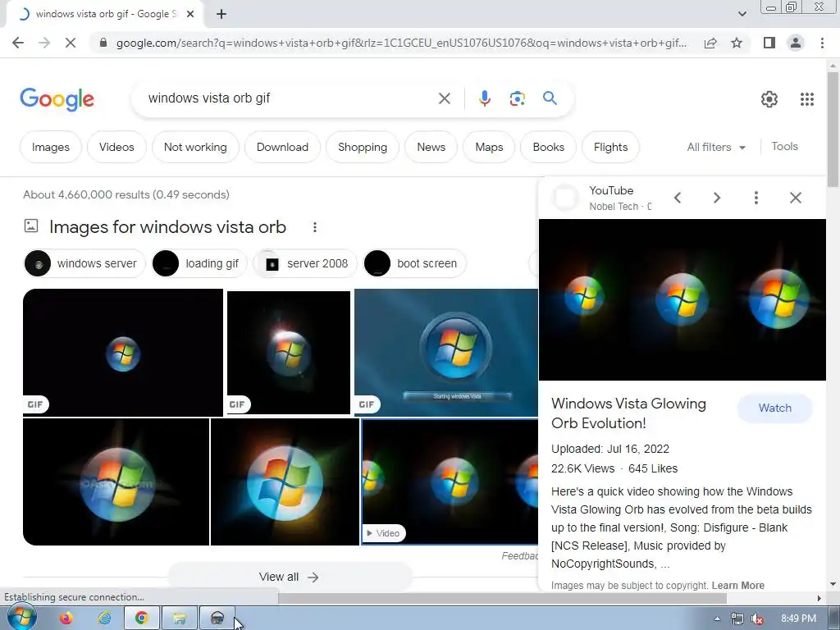840x630 pixels.
Task: Click the YouTube source name in the preview
Action: [611, 190]
